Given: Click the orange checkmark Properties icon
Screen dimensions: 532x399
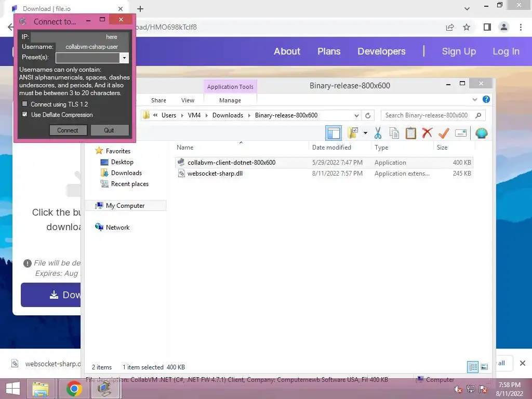Looking at the screenshot, I should pyautogui.click(x=444, y=133).
